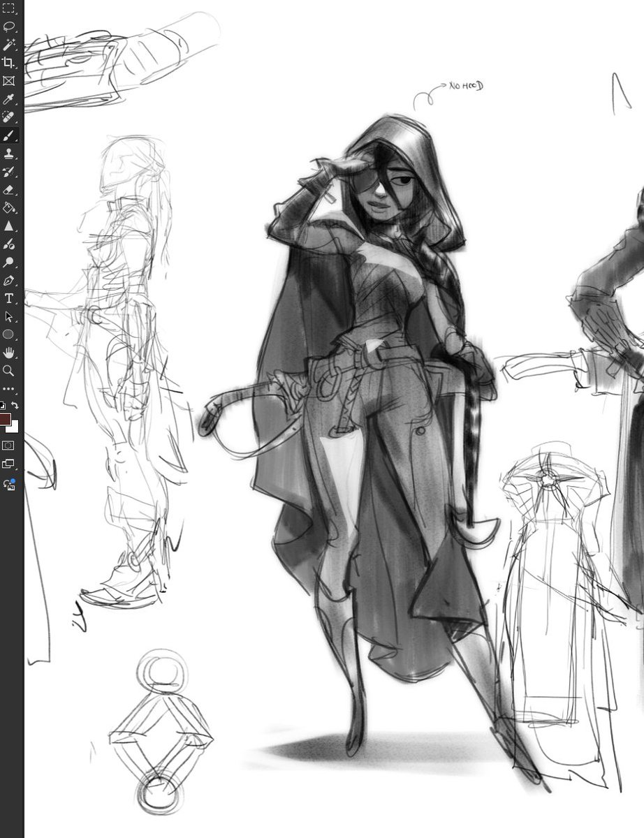Select the Dodge tool
This screenshot has height=838, width=644.
coord(9,263)
